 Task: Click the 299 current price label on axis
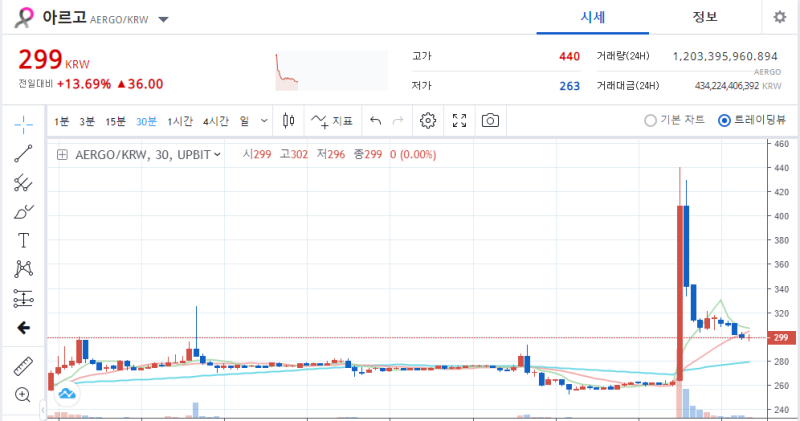coord(781,337)
